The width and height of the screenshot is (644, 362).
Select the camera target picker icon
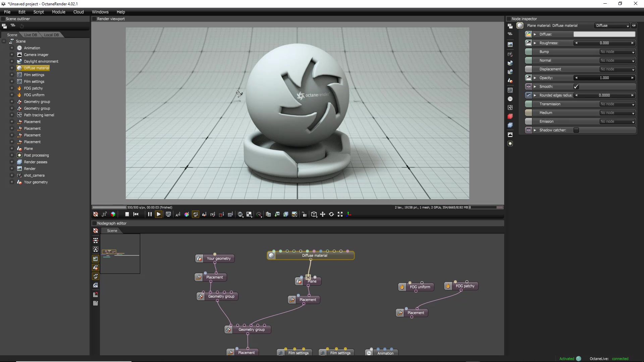213,215
